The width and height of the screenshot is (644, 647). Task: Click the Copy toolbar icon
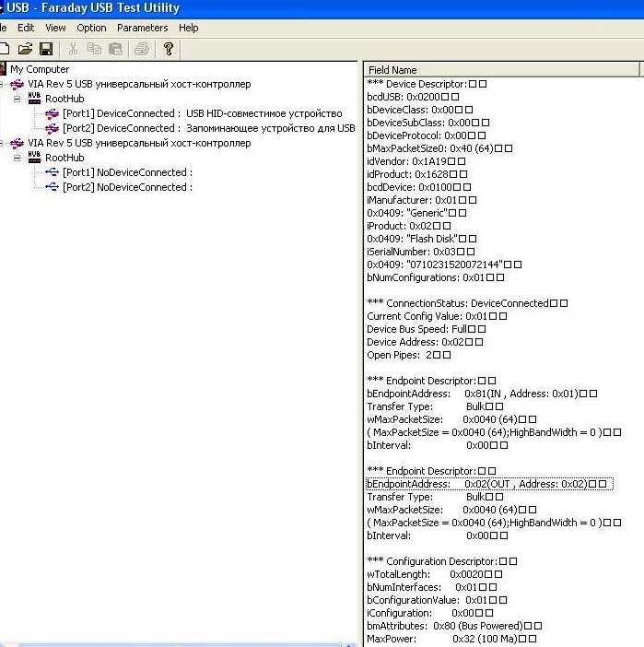[94, 49]
